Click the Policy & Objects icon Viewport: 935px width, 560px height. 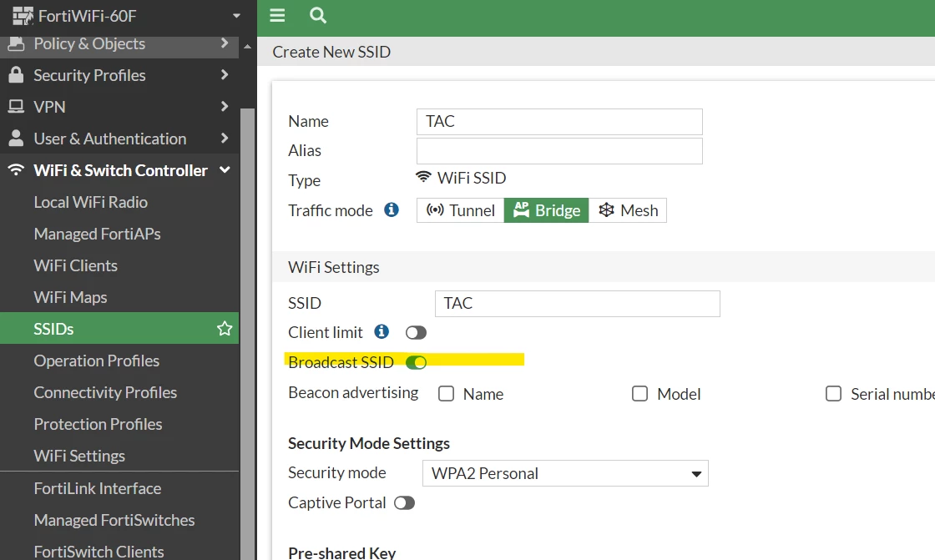tap(16, 43)
